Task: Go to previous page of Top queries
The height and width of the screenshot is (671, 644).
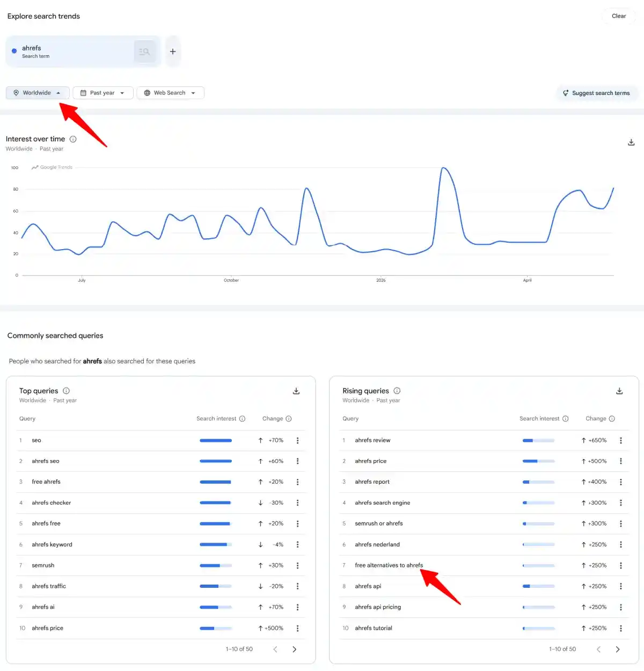Action: pyautogui.click(x=275, y=650)
